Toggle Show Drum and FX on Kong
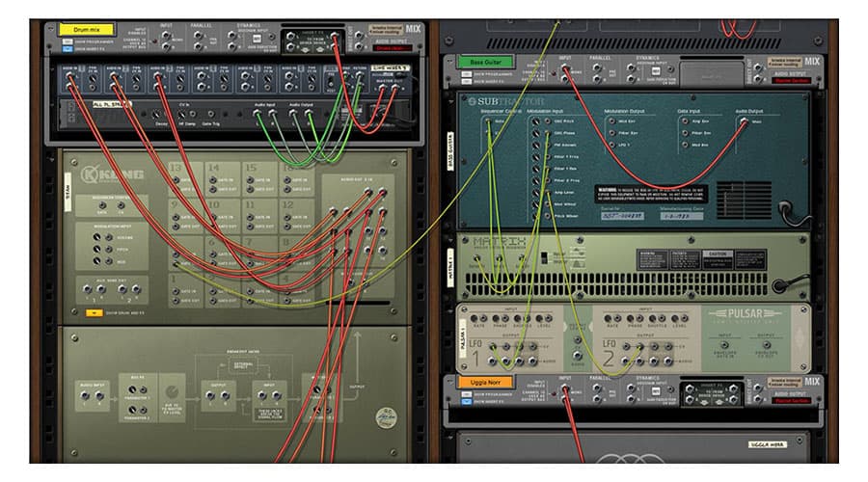 92,312
